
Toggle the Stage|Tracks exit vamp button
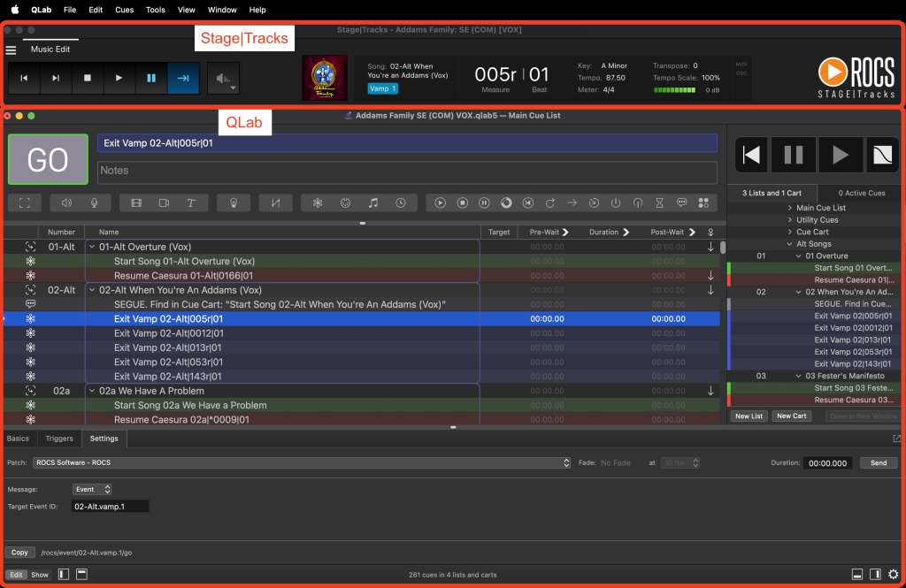pyautogui.click(x=183, y=78)
